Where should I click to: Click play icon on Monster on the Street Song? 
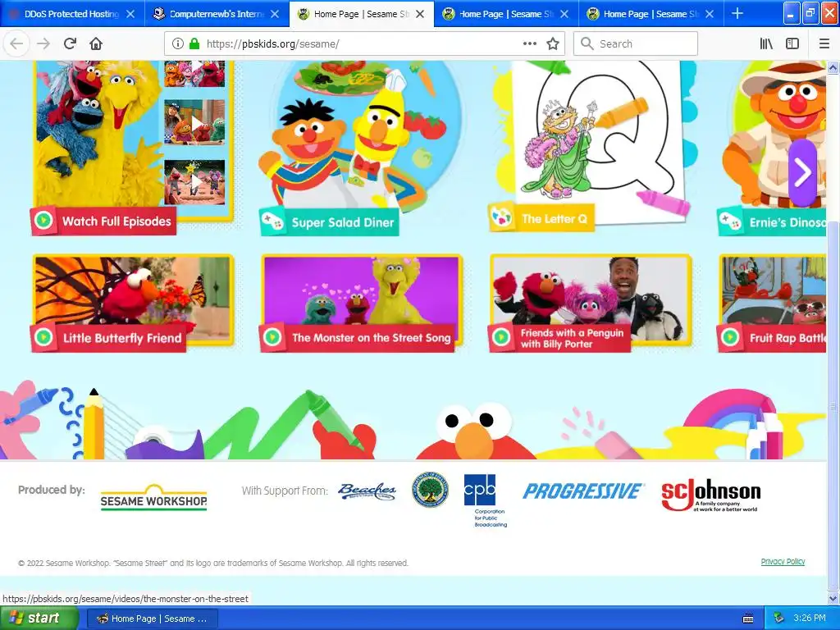point(272,337)
